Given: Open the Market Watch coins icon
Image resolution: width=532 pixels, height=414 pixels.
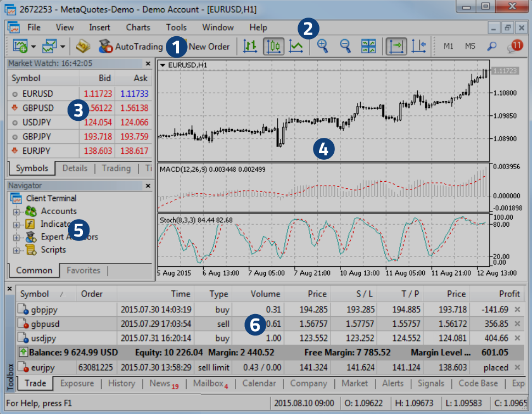Looking at the screenshot, I should coord(83,46).
